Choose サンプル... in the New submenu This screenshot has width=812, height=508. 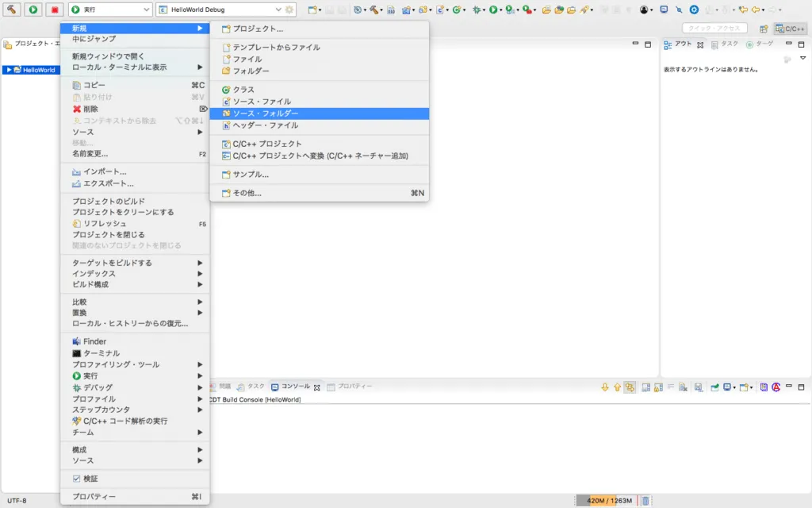click(320, 175)
